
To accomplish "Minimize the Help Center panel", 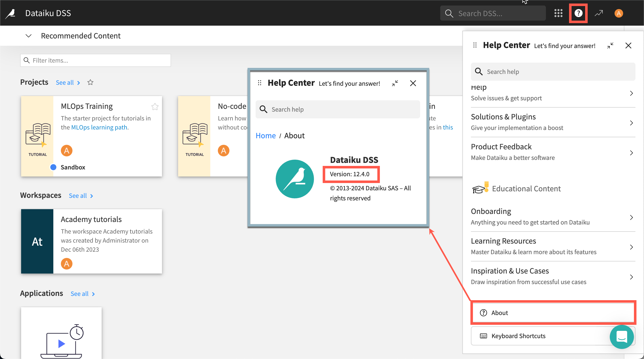I will [x=610, y=46].
